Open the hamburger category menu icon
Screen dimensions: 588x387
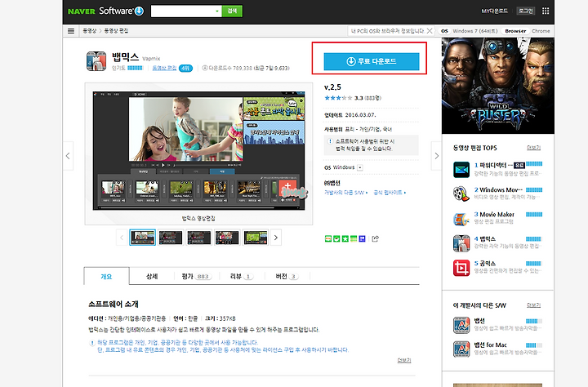click(x=71, y=31)
